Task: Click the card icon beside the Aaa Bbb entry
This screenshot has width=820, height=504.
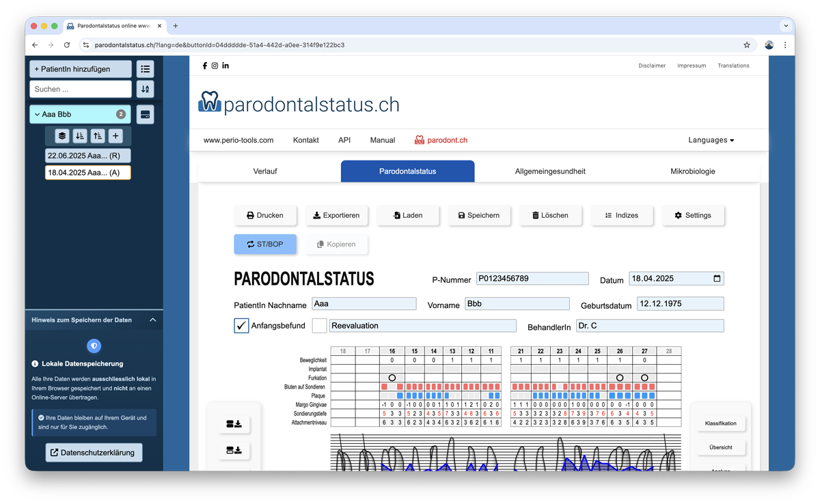Action: (x=144, y=114)
